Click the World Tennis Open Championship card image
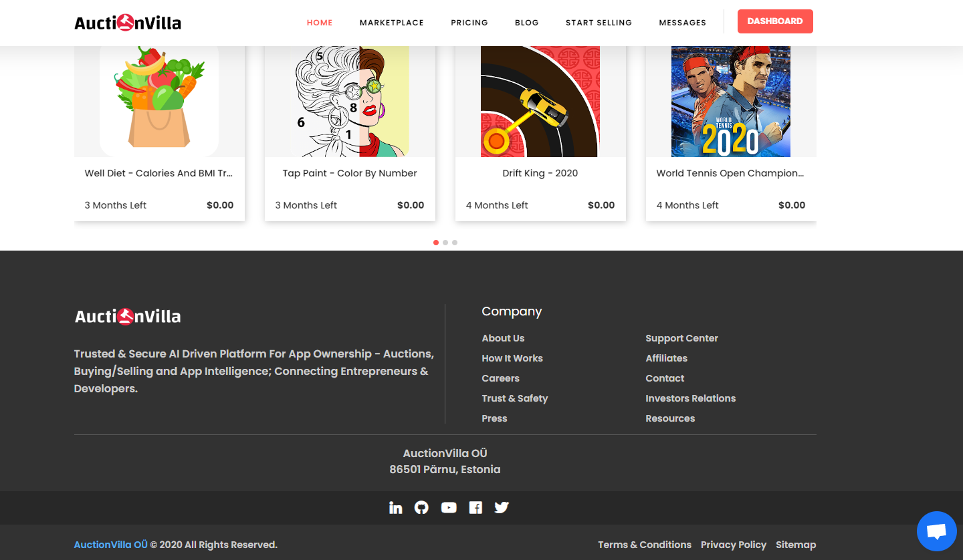The image size is (963, 560). [x=730, y=100]
